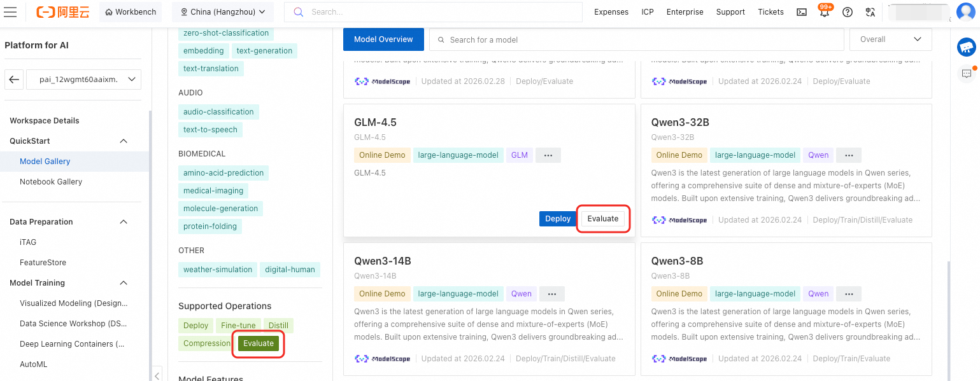980x381 pixels.
Task: Click the Search for a model field
Action: 637,39
